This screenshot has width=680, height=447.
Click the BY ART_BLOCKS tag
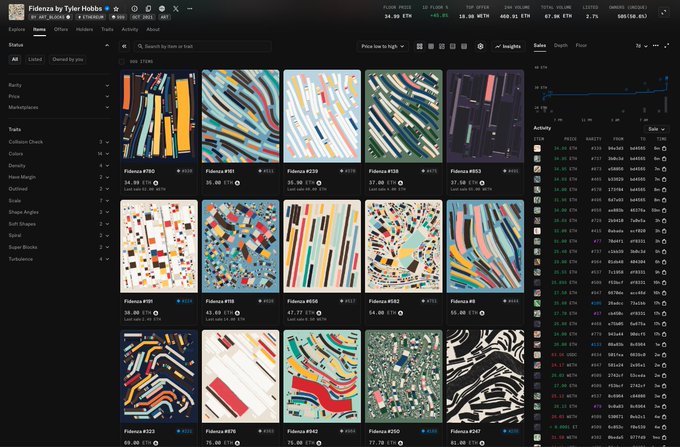(x=51, y=17)
